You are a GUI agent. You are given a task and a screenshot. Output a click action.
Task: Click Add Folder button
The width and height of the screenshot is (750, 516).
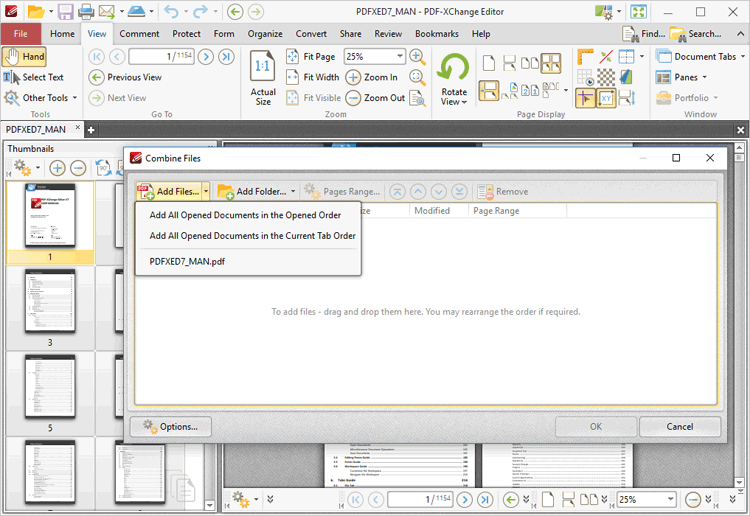coord(252,191)
